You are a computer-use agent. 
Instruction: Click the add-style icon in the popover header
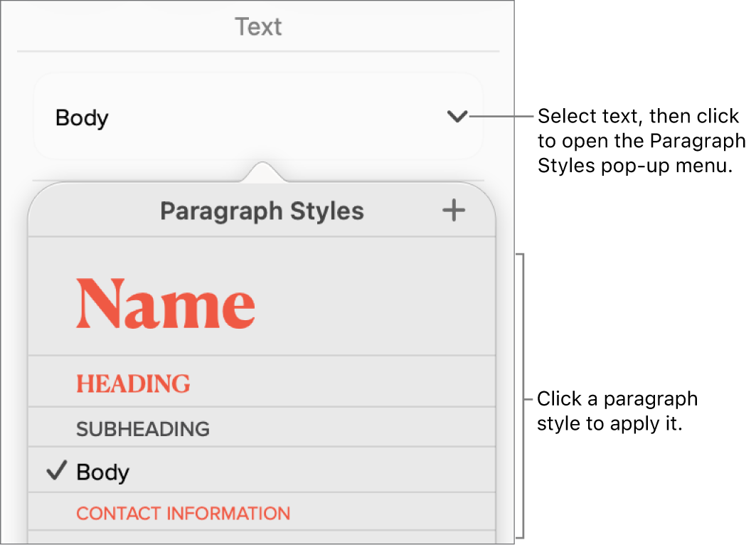[453, 210]
